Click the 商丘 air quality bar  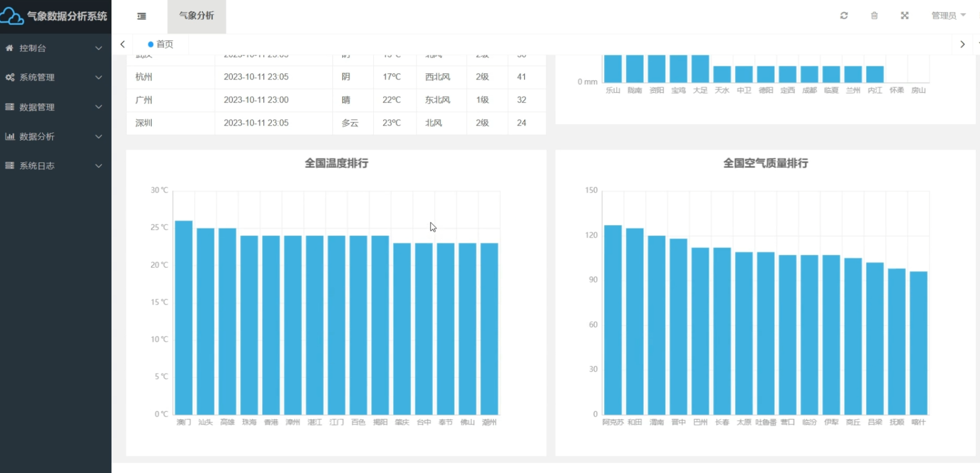tap(853, 336)
